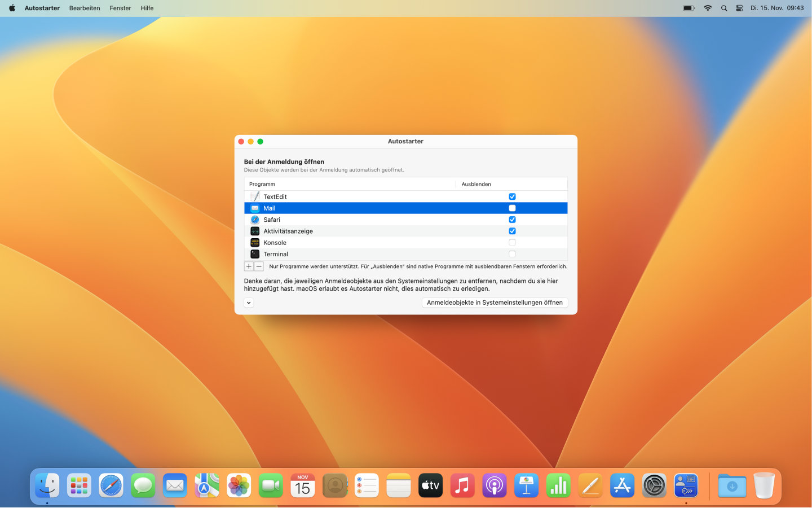Screen dimensions: 812x508
Task: Click the Aktivitätsanzeige icon in the list
Action: point(255,231)
